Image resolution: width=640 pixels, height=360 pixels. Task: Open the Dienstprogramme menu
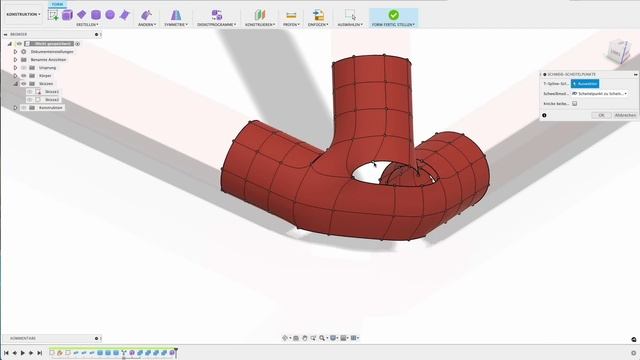pyautogui.click(x=217, y=24)
